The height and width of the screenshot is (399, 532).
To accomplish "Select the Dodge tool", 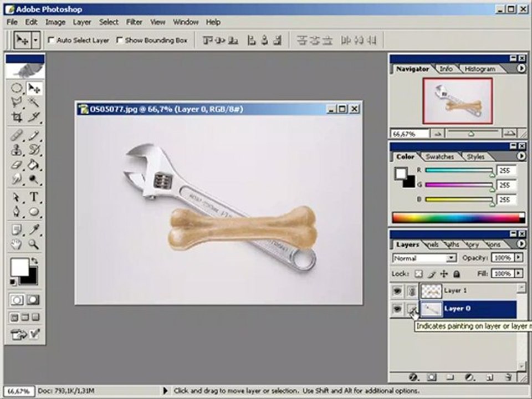I will 34,179.
